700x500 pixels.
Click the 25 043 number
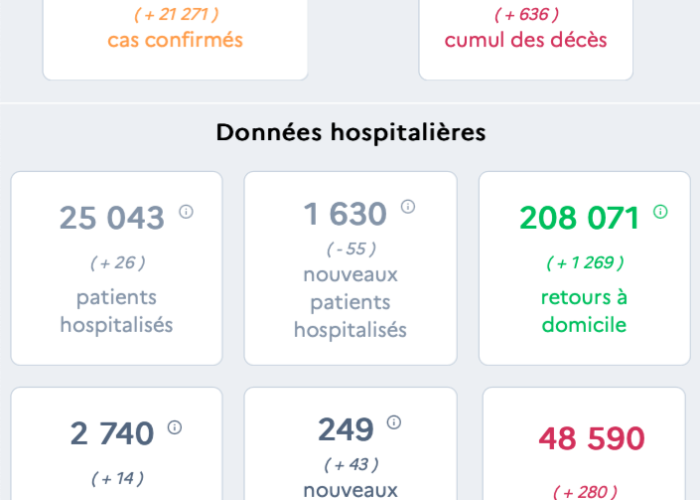coord(112,218)
